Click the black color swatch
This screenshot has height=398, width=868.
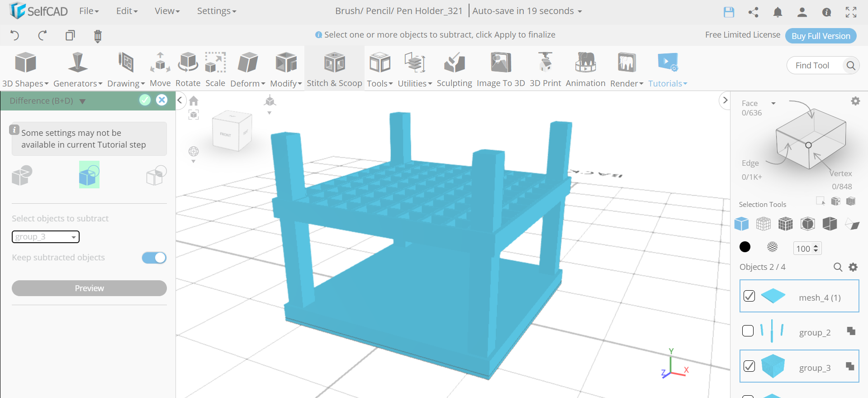745,247
